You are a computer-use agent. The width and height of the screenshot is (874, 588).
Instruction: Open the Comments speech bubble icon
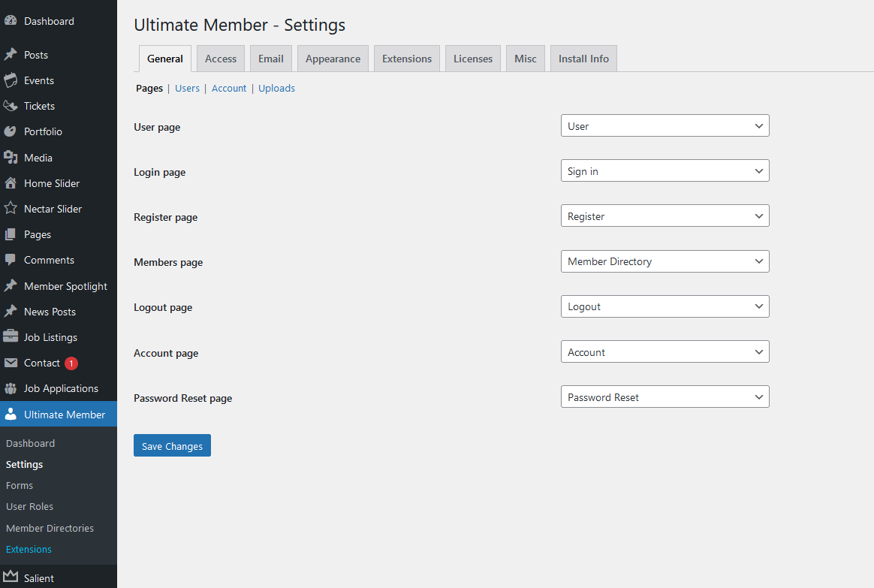pyautogui.click(x=11, y=260)
